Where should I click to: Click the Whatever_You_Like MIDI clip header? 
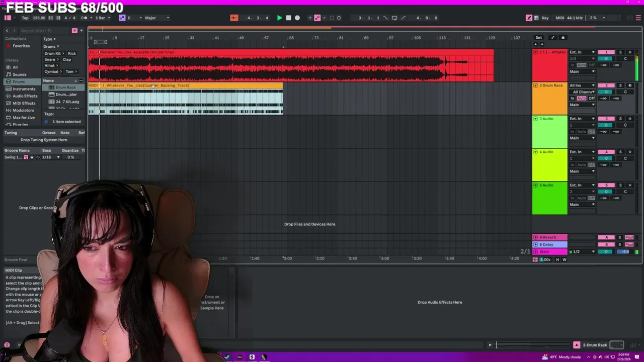[x=186, y=85]
